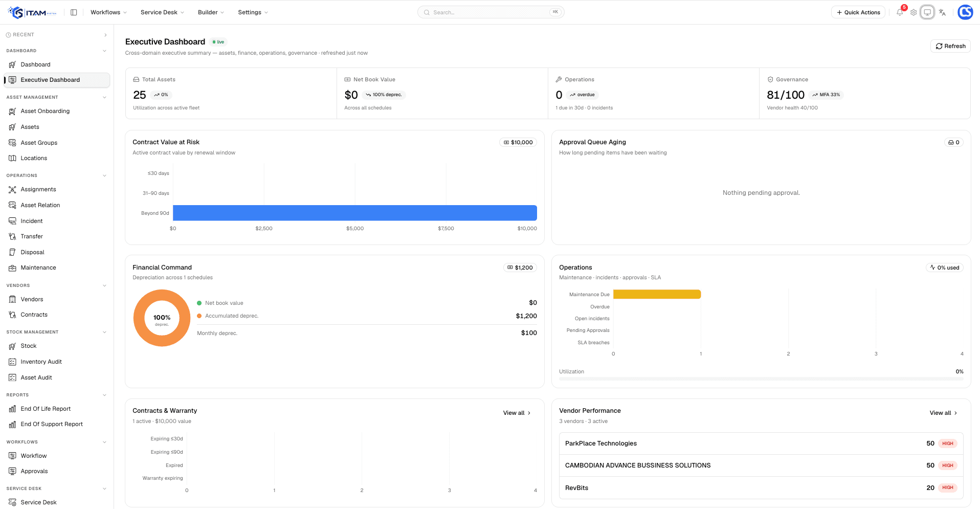Viewport: 980px width, 511px height.
Task: Click the Quick Actions button
Action: click(858, 12)
